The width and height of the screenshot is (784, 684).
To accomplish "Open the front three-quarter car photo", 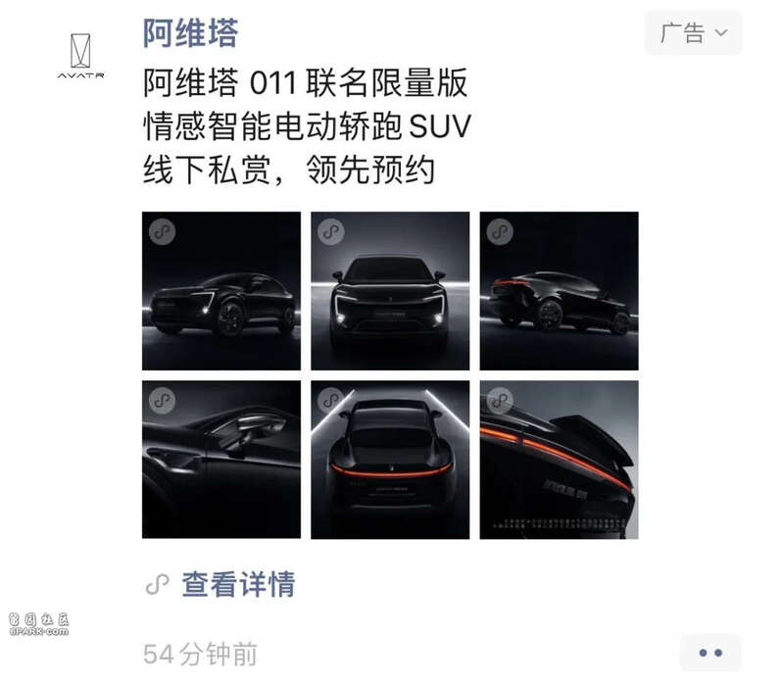I will pos(221,291).
